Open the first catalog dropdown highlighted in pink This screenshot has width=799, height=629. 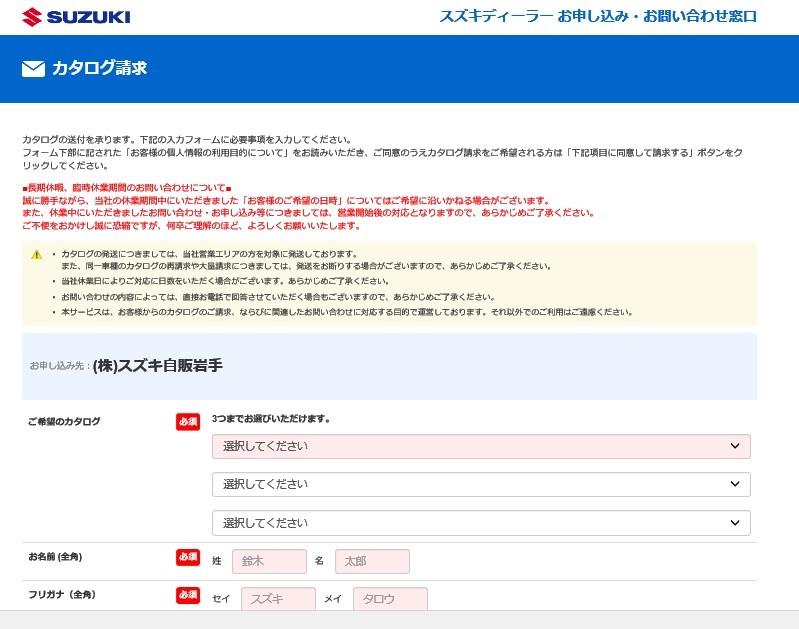[481, 447]
